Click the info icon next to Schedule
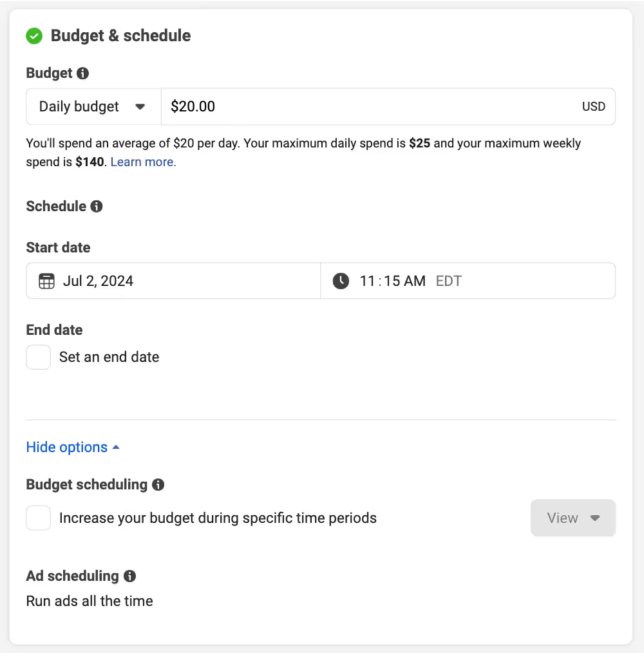The height and width of the screenshot is (653, 644). [x=97, y=207]
